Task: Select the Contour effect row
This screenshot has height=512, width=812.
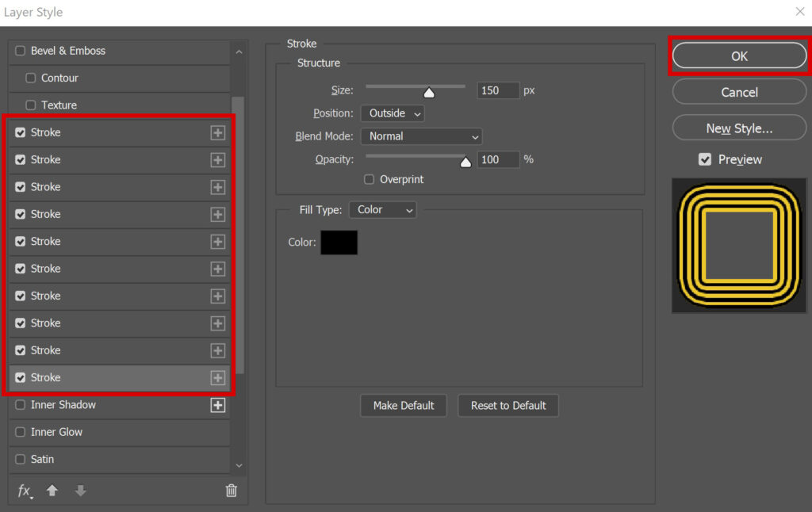Action: [x=120, y=78]
